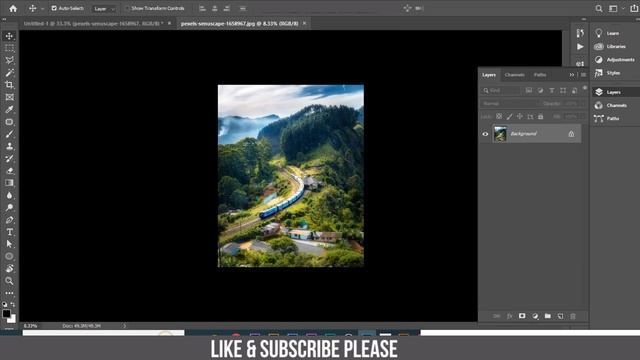
Task: Switch to the Paths tab
Action: pos(540,75)
